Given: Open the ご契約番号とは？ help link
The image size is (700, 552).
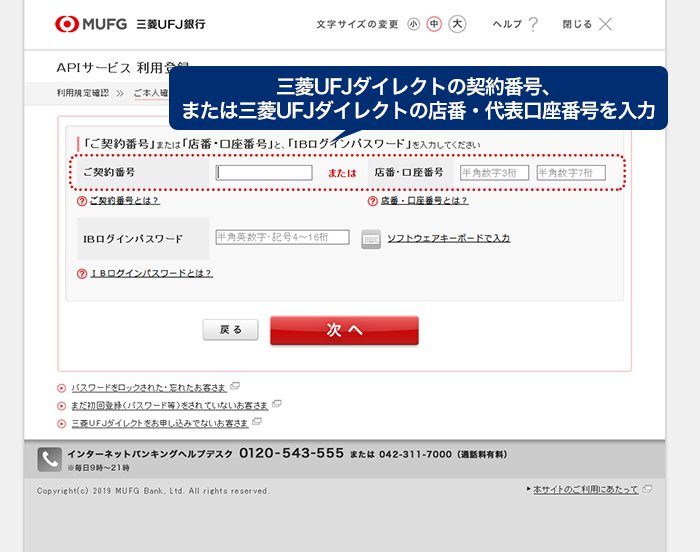Looking at the screenshot, I should [x=125, y=201].
